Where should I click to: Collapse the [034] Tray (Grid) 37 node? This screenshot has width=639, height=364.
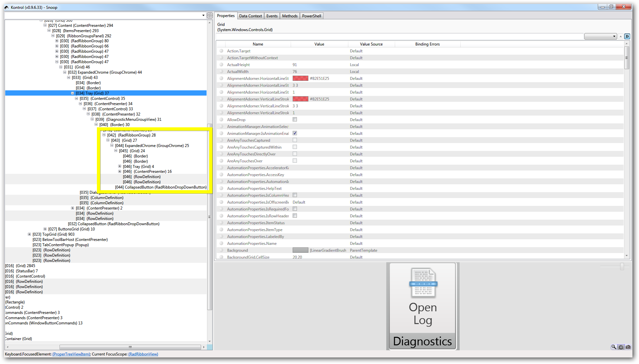click(x=73, y=93)
